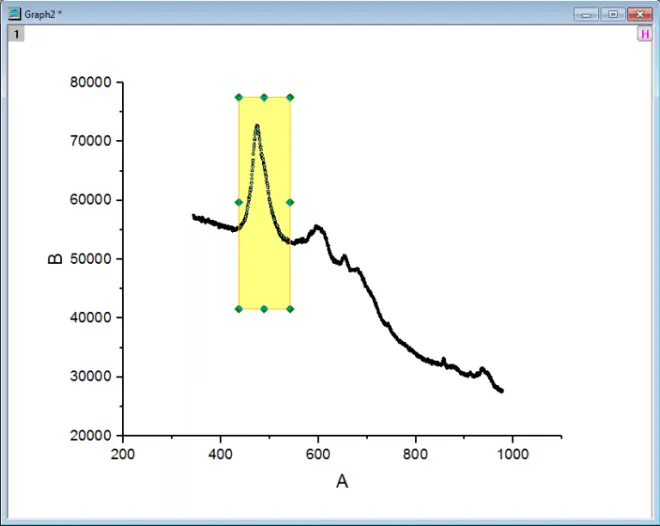The width and height of the screenshot is (660, 526).
Task: Select right-middle handle of yellow rectangle
Action: 290,202
